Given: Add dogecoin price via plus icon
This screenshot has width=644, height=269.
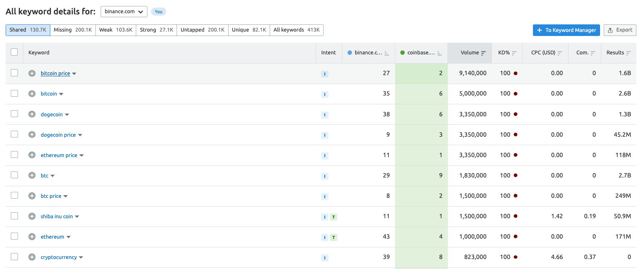Looking at the screenshot, I should pos(32,135).
